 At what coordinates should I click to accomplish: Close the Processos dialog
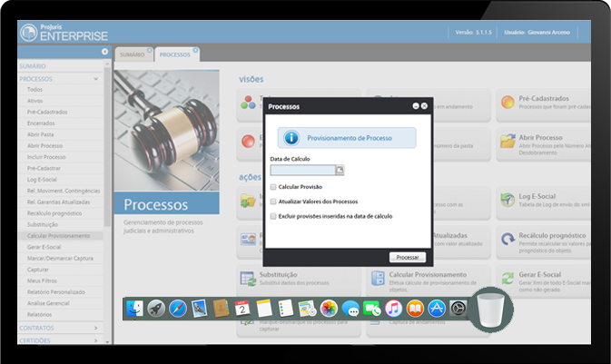(x=424, y=106)
